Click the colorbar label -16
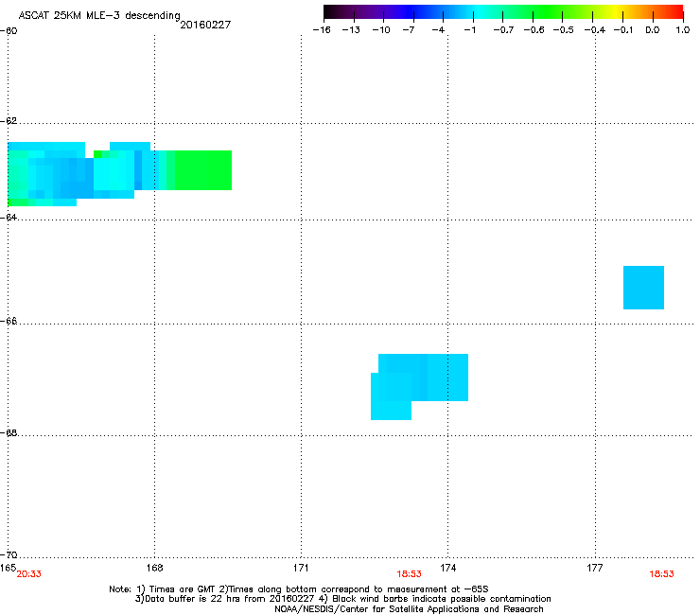700x615 pixels. point(322,30)
